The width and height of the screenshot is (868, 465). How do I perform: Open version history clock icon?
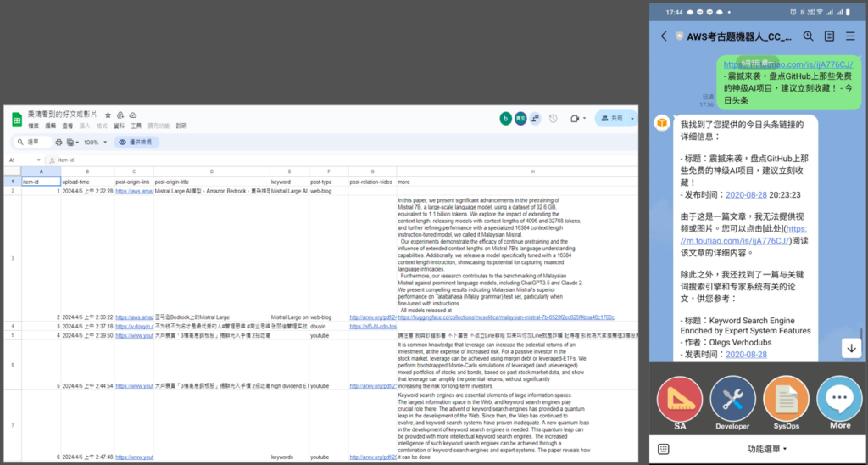click(x=553, y=119)
